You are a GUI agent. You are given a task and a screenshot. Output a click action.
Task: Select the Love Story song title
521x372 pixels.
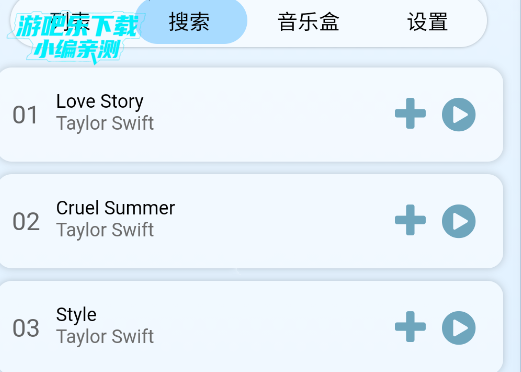(x=100, y=101)
